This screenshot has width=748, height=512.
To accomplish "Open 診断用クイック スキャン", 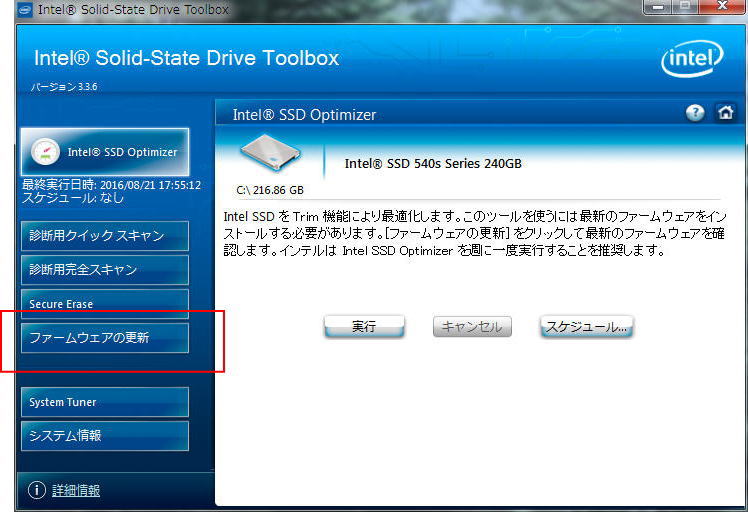I will [105, 236].
